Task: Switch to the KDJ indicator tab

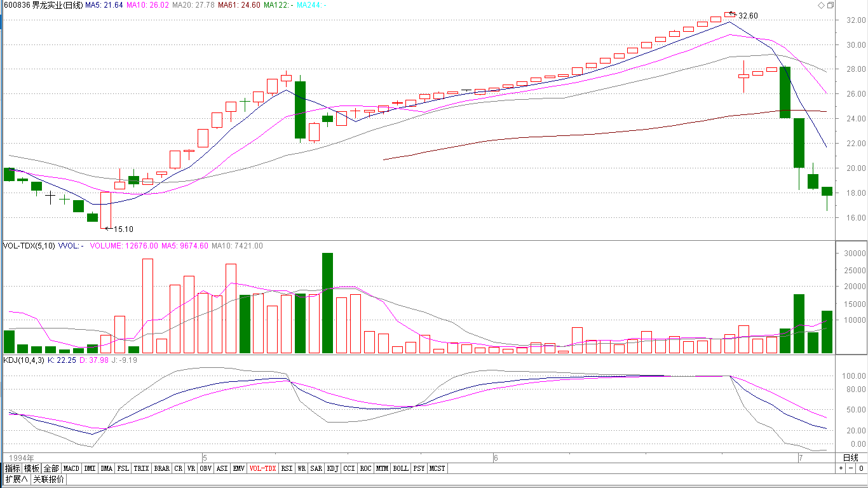Action: pos(333,468)
